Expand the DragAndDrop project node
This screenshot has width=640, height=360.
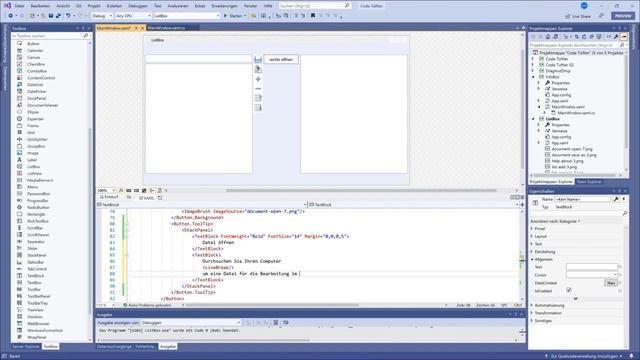pyautogui.click(x=533, y=71)
